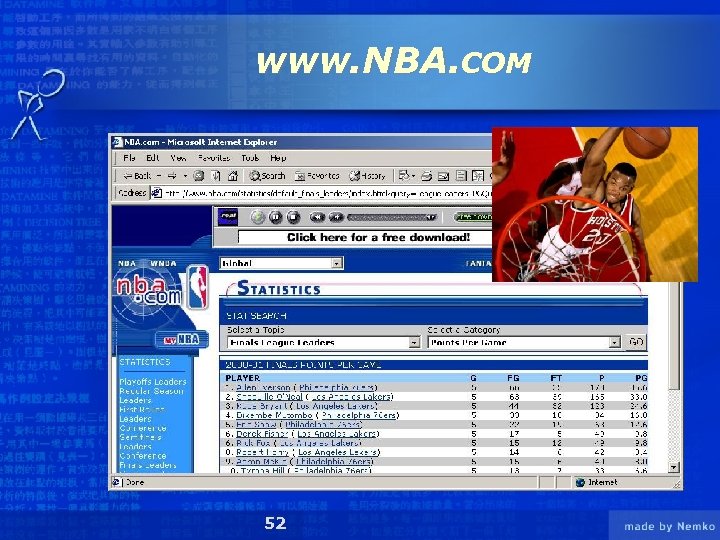The image size is (720, 540).
Task: Stop the embedded media player
Action: [x=293, y=217]
